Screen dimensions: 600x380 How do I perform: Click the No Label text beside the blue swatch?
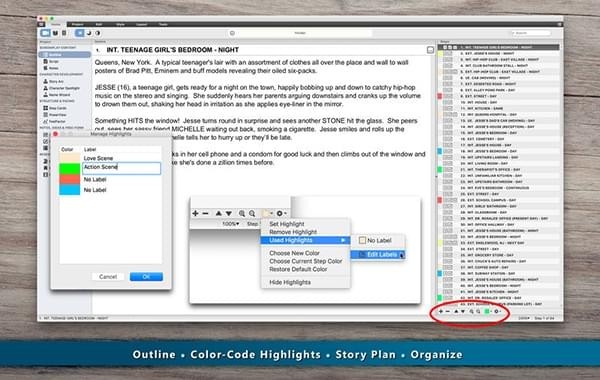(95, 190)
